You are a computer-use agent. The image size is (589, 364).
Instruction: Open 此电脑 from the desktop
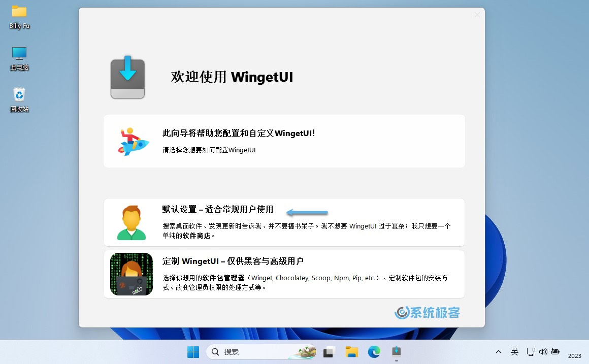pos(19,54)
